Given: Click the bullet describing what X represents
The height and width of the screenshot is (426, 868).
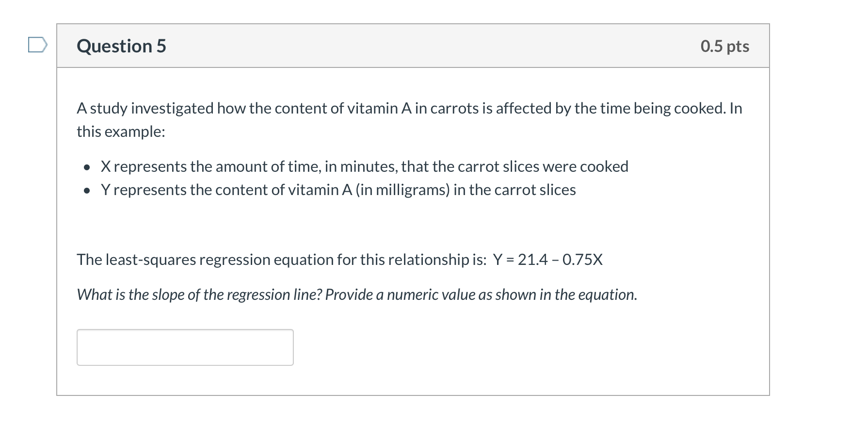Looking at the screenshot, I should (x=364, y=166).
